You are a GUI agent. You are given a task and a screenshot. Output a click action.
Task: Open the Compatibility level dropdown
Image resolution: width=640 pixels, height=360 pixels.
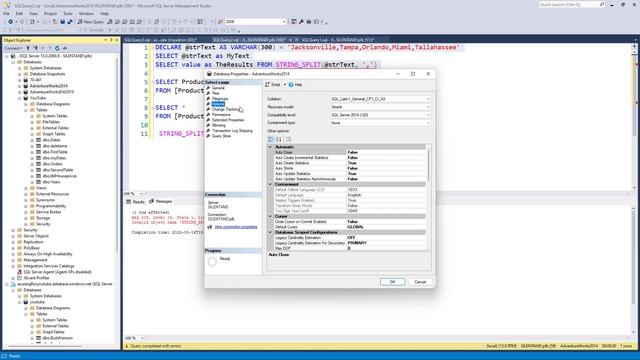pos(380,115)
